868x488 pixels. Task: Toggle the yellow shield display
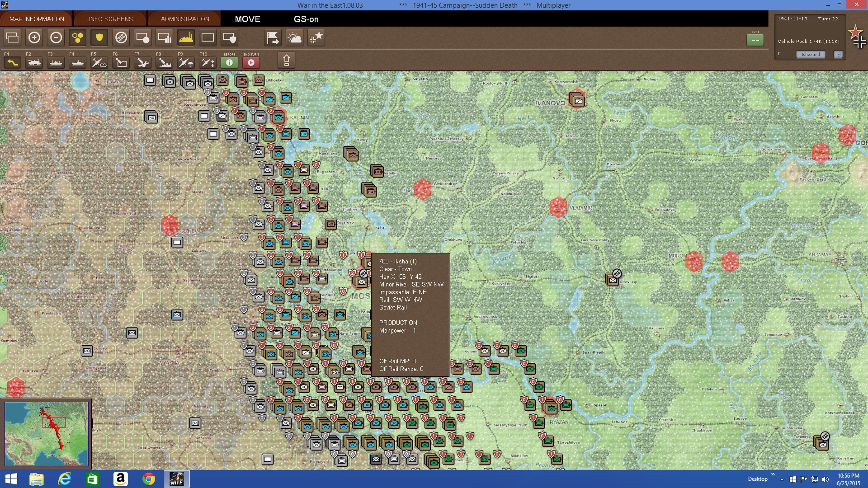[99, 38]
